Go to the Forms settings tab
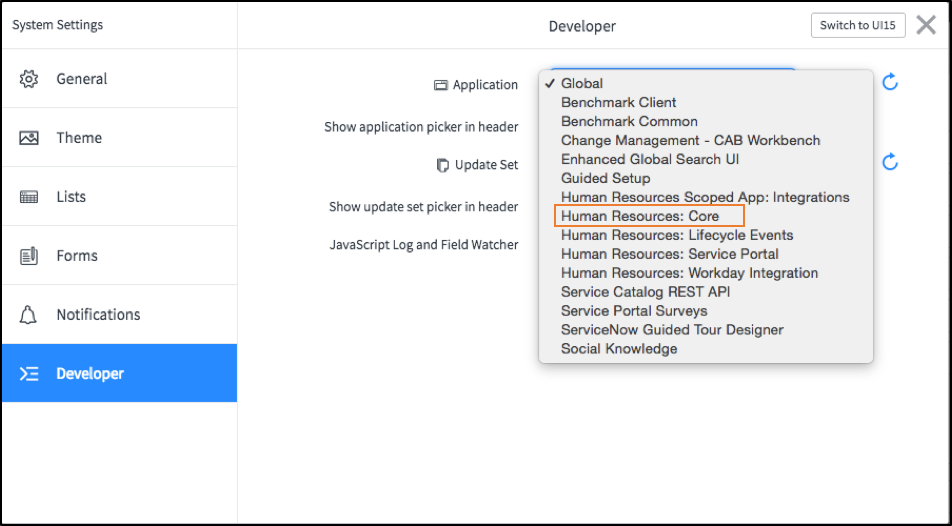 (x=120, y=255)
